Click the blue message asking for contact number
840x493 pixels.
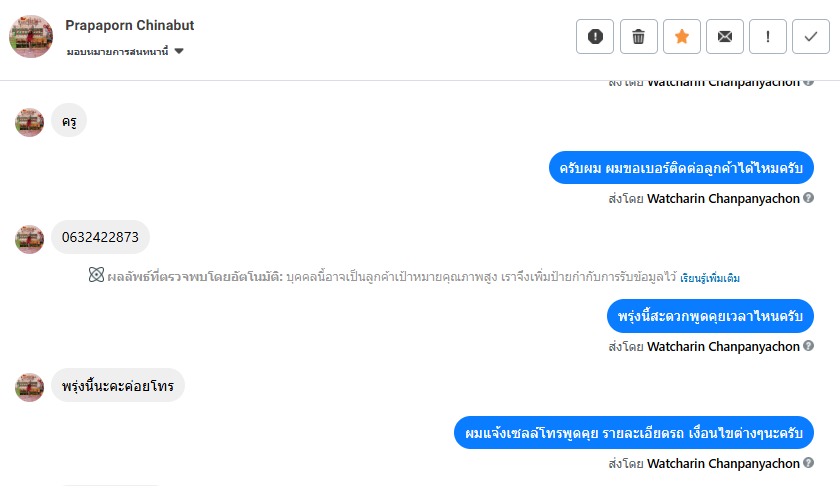coord(680,167)
